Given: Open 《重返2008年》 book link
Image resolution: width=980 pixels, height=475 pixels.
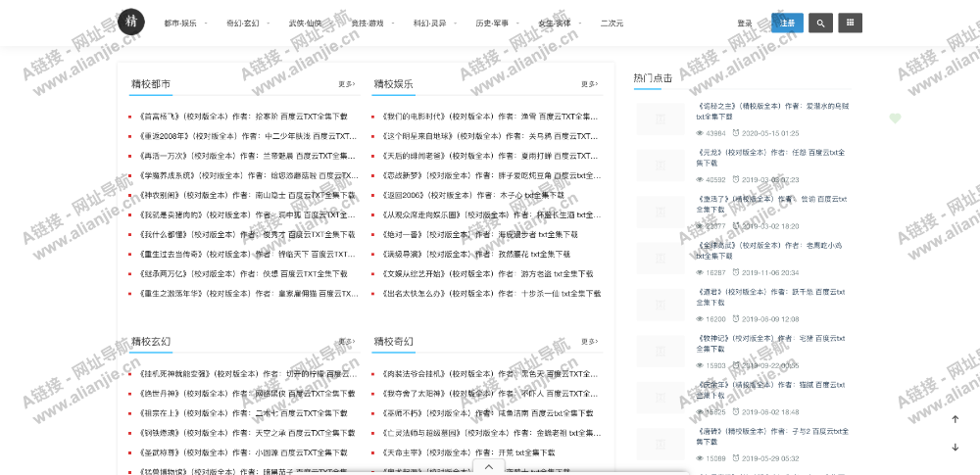Looking at the screenshot, I should point(248,135).
